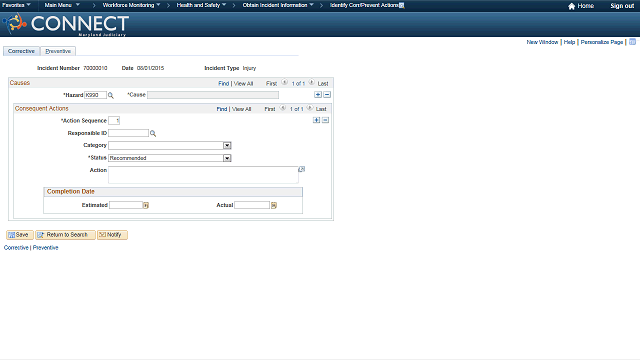The image size is (640, 360).
Task: Click View All in Consequent Actions header
Action: click(241, 109)
